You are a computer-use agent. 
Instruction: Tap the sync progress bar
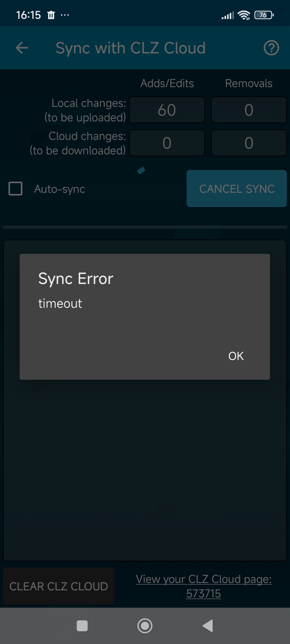[145, 227]
